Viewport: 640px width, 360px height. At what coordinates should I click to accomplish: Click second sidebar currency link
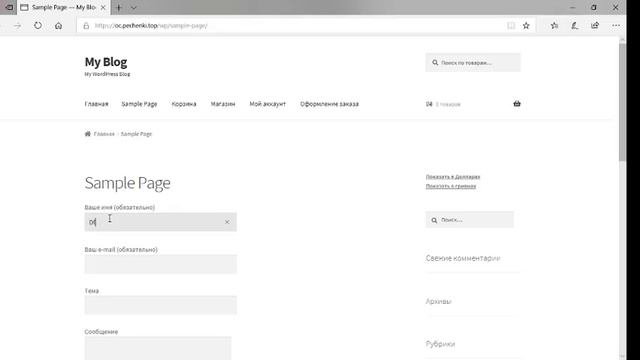coord(451,186)
